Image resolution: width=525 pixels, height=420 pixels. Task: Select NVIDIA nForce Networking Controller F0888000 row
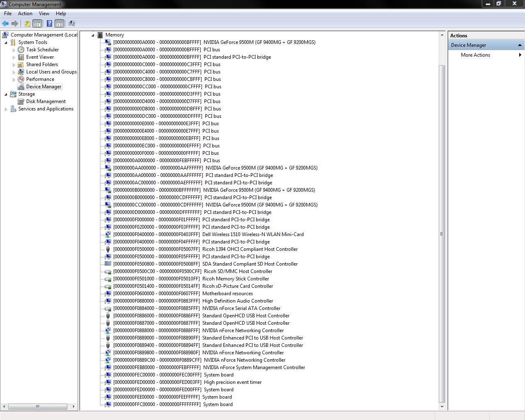click(198, 330)
